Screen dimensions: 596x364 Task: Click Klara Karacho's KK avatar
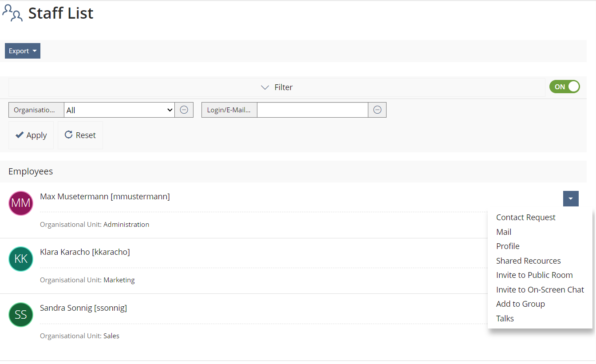point(21,259)
